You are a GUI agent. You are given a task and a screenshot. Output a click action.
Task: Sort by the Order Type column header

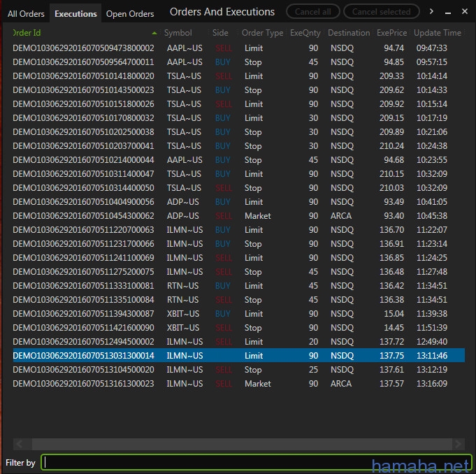(262, 33)
